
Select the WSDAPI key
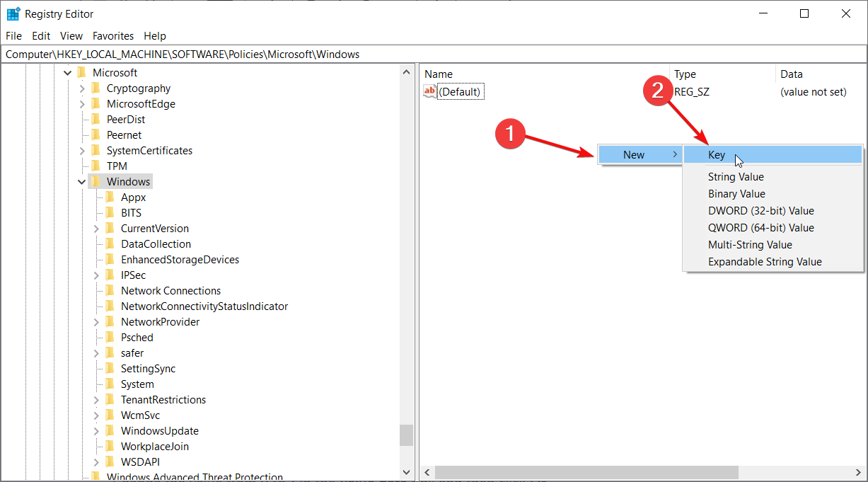point(140,462)
